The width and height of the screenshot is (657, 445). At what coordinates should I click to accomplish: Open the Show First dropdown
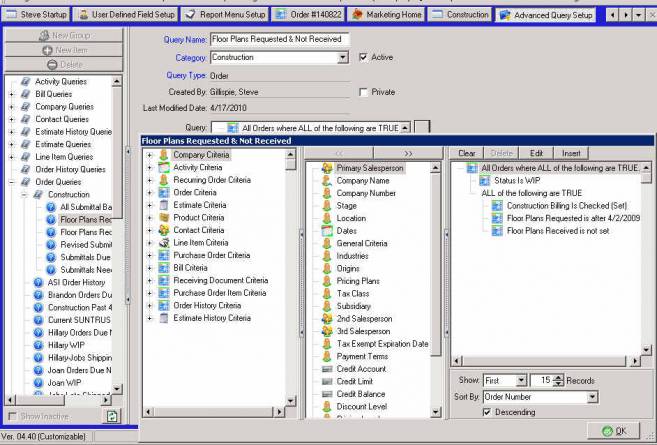521,380
